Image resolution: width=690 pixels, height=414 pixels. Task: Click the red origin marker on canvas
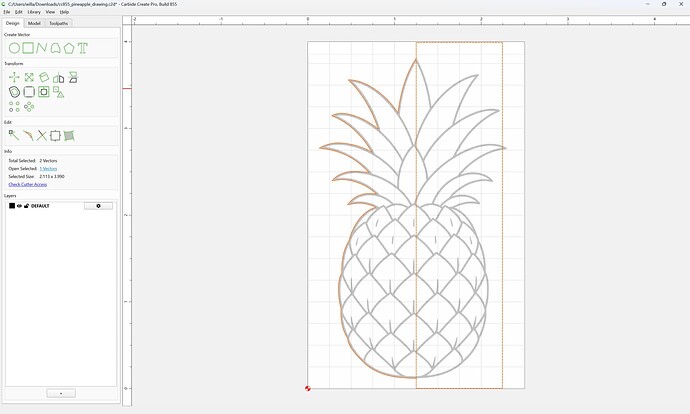(308, 388)
